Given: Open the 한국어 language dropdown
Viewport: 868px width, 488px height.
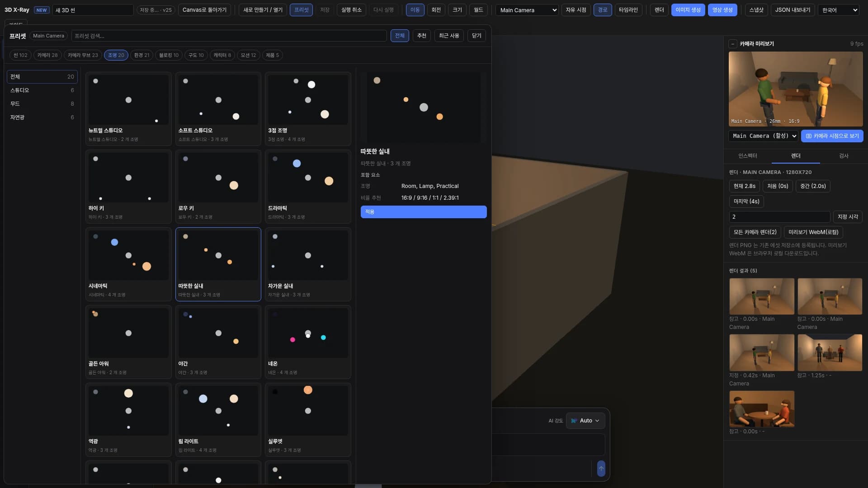Looking at the screenshot, I should (x=838, y=10).
